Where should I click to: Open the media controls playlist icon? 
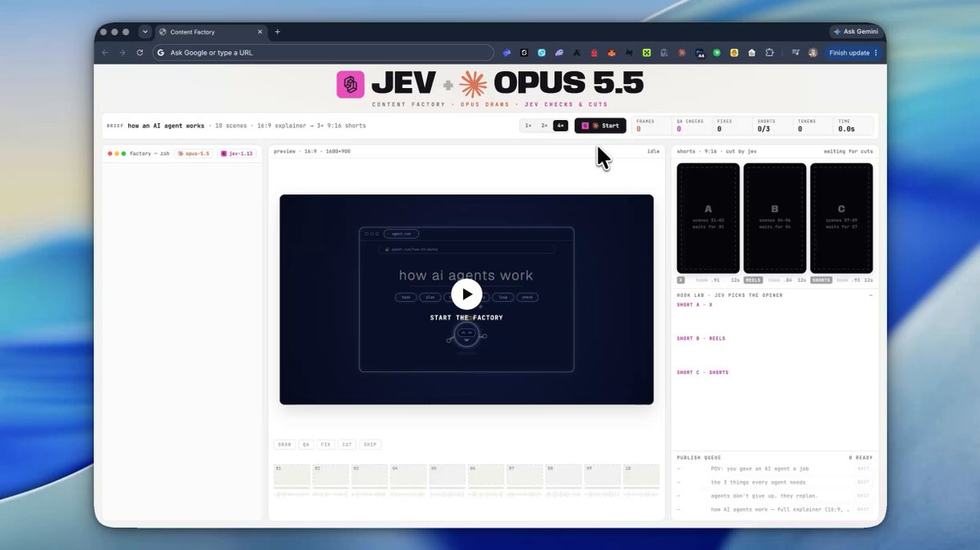click(795, 52)
